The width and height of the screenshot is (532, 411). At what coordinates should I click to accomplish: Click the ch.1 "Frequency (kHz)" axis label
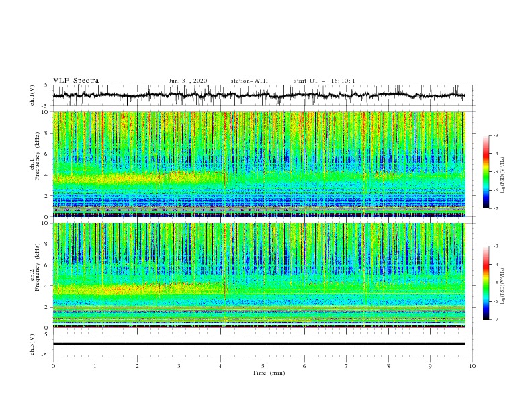[38, 155]
